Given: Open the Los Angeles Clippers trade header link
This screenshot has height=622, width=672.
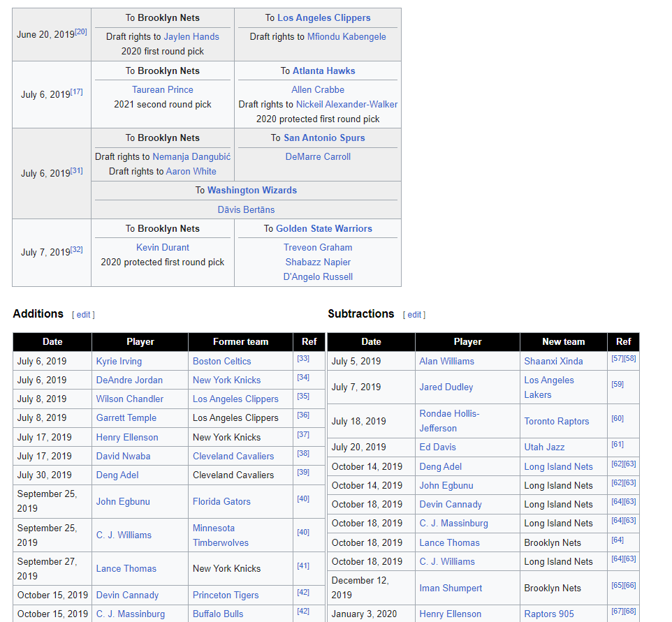Looking at the screenshot, I should (323, 17).
